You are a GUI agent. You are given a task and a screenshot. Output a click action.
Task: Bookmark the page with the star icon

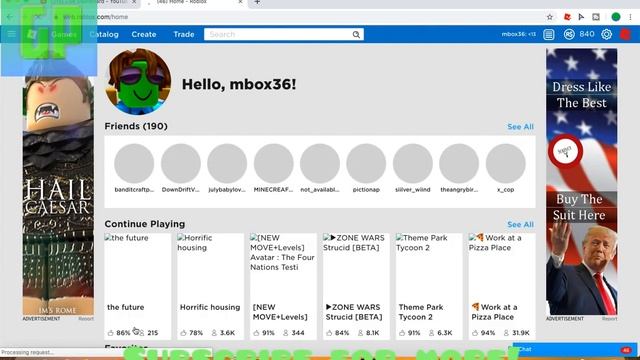(550, 17)
